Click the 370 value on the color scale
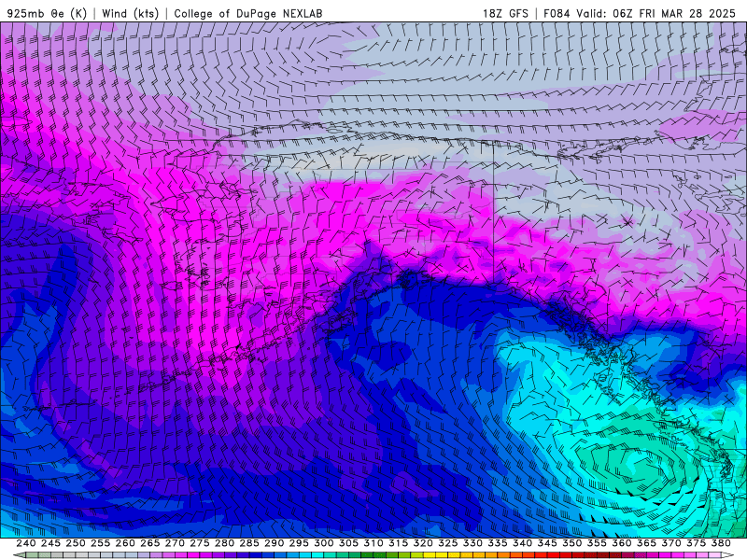 tap(671, 543)
